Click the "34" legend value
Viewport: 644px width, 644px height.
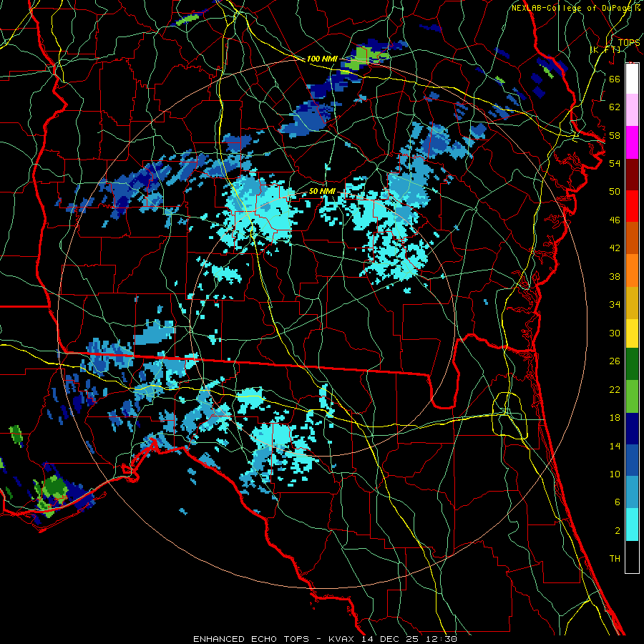pyautogui.click(x=615, y=305)
